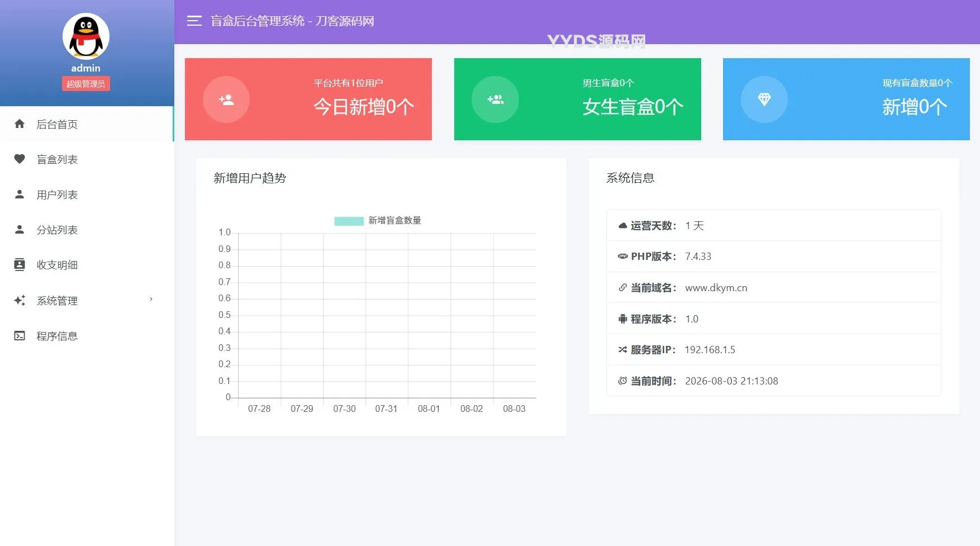Click the group-add icon on green card
The width and height of the screenshot is (980, 546).
tap(495, 99)
